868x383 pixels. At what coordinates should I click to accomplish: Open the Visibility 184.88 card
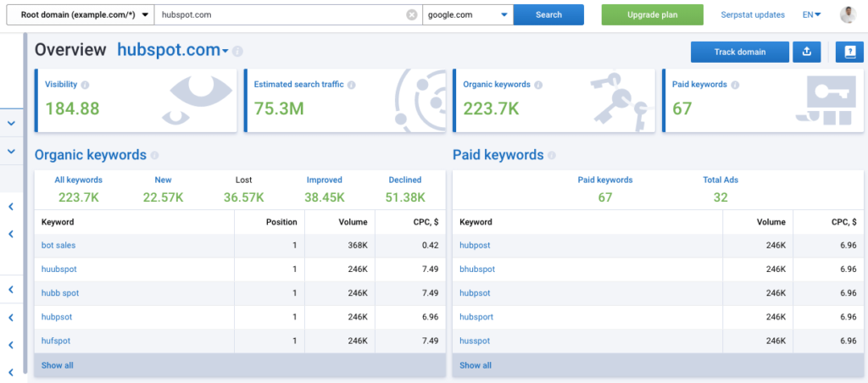point(136,101)
